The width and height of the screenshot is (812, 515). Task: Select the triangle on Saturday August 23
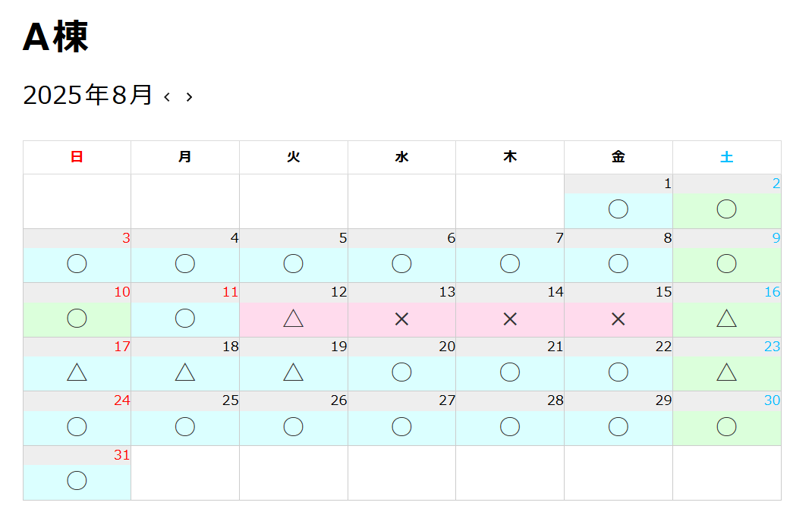click(x=726, y=372)
